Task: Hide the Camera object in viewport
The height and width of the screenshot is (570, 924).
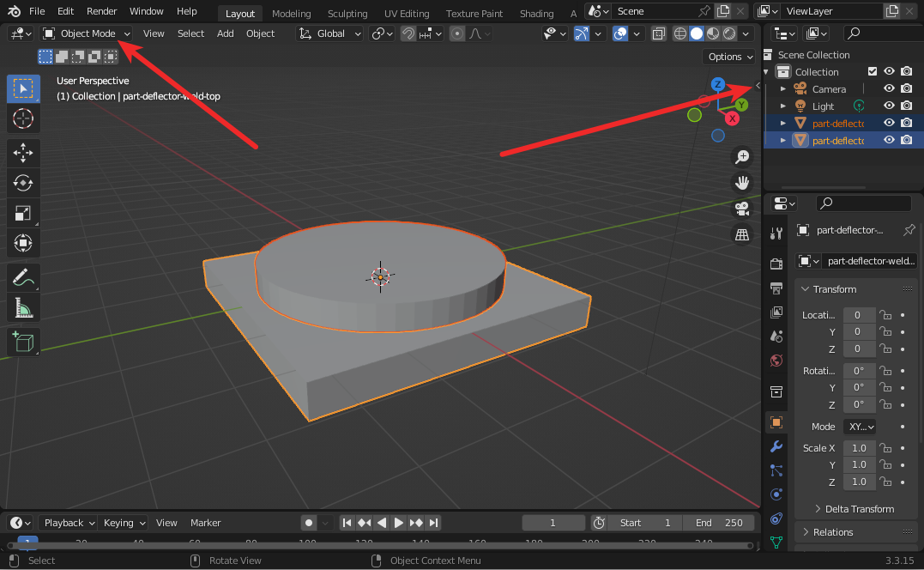Action: 889,88
